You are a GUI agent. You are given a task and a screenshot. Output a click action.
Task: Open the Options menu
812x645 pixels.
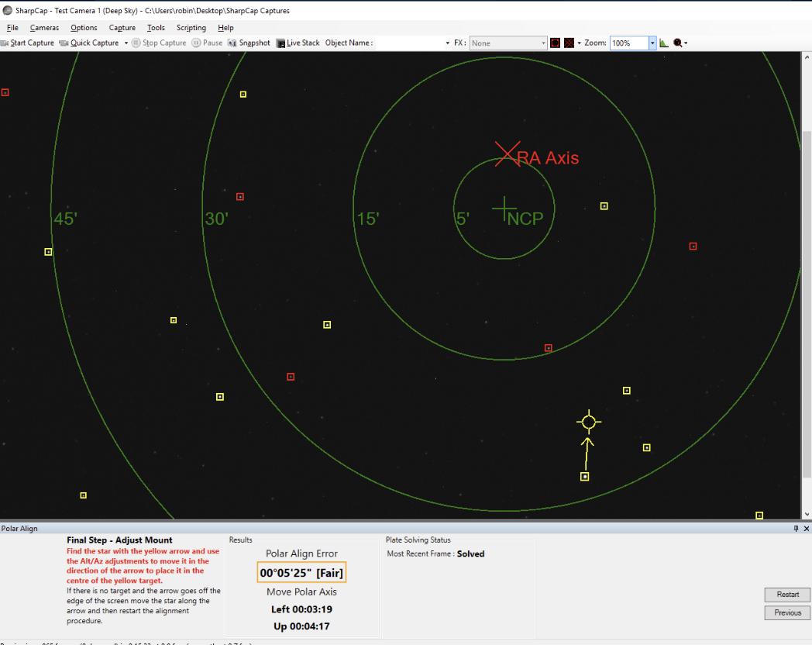coord(84,27)
